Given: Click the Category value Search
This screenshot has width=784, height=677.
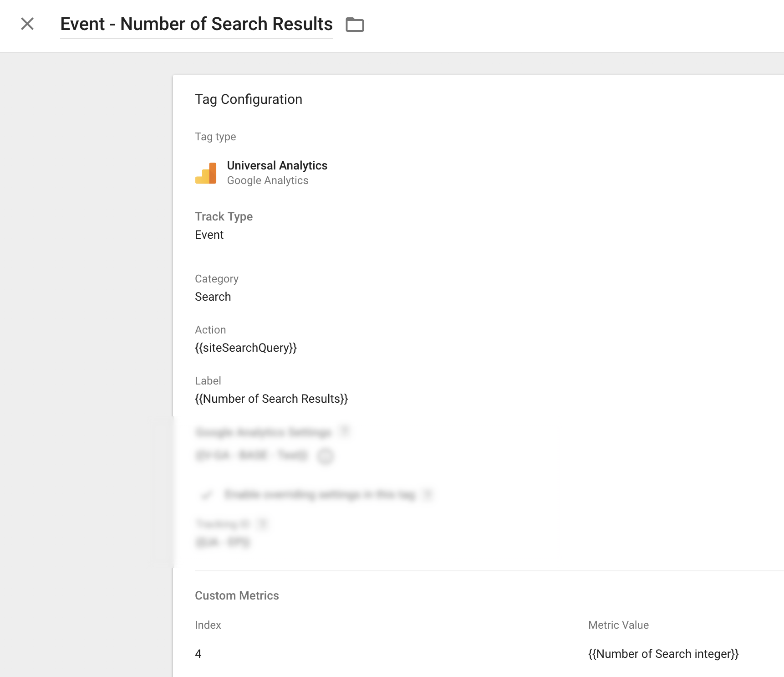Looking at the screenshot, I should [213, 297].
